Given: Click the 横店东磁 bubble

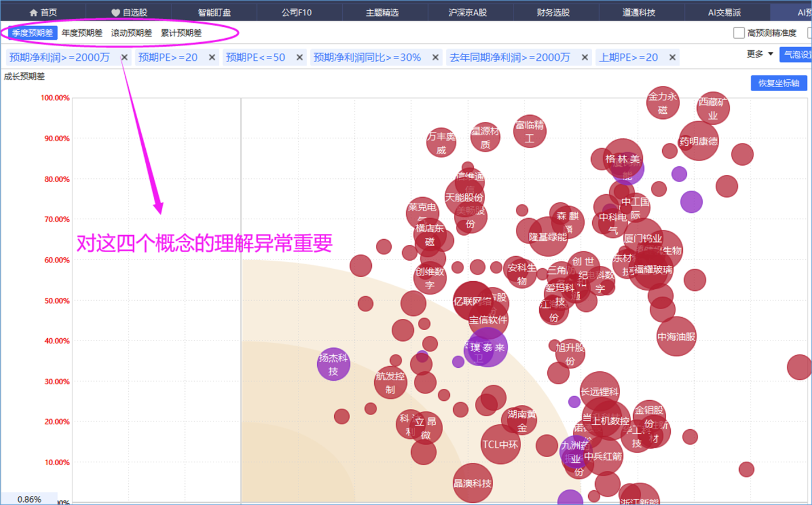Looking at the screenshot, I should [429, 235].
